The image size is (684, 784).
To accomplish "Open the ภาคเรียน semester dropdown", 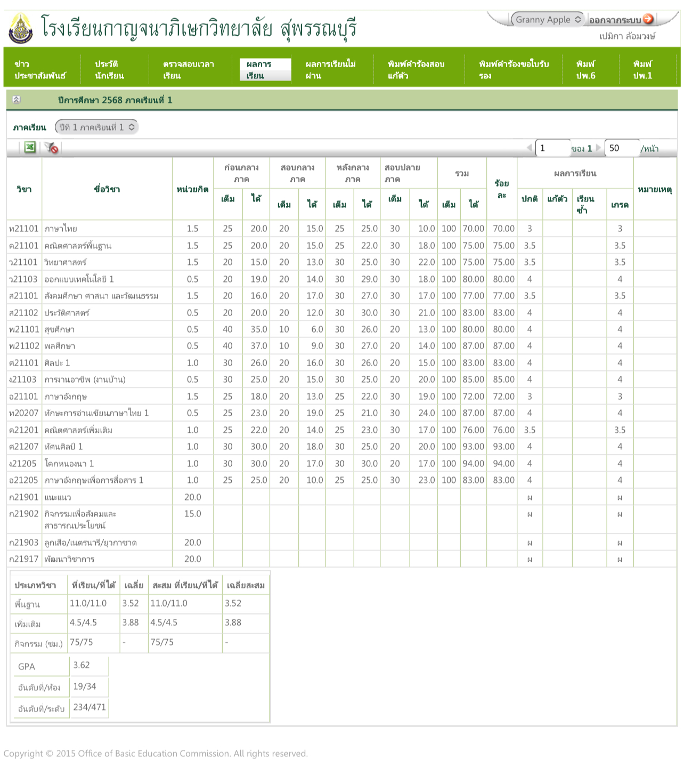I will click(x=96, y=127).
